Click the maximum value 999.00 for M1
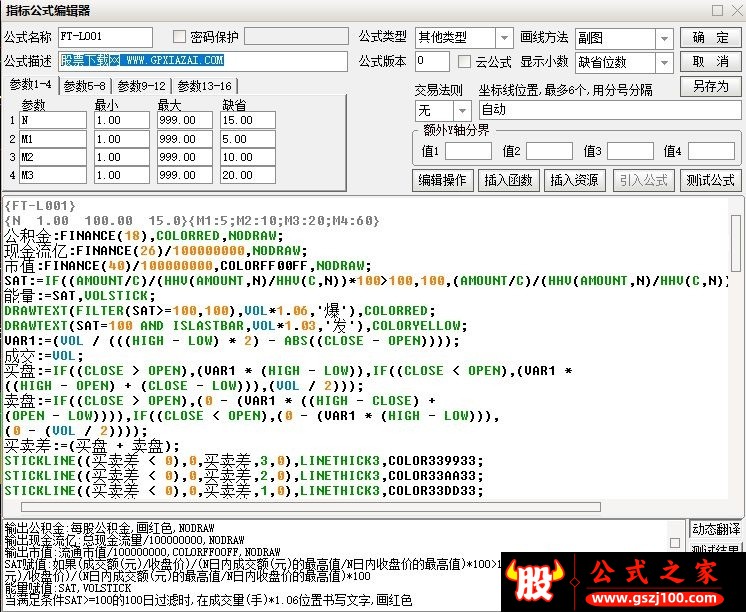Image resolution: width=746 pixels, height=612 pixels. click(185, 139)
